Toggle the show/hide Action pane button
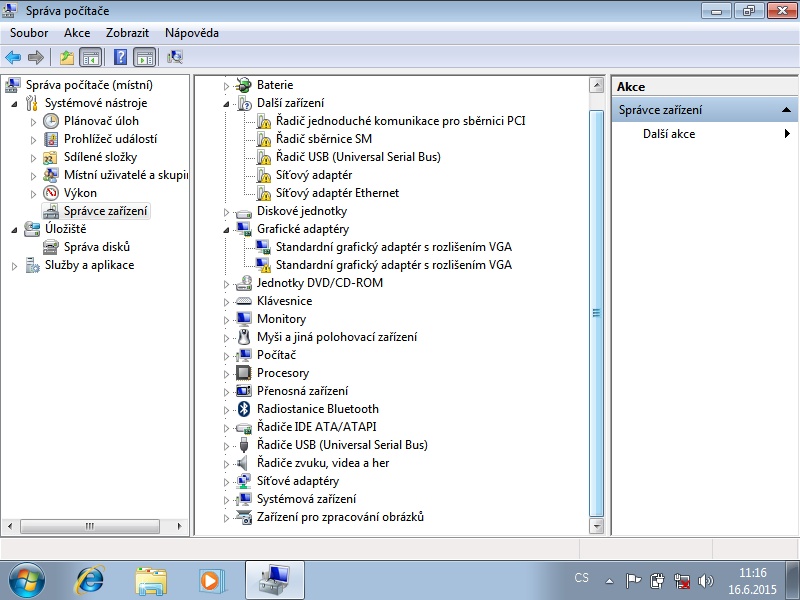This screenshot has height=600, width=800. pyautogui.click(x=144, y=57)
